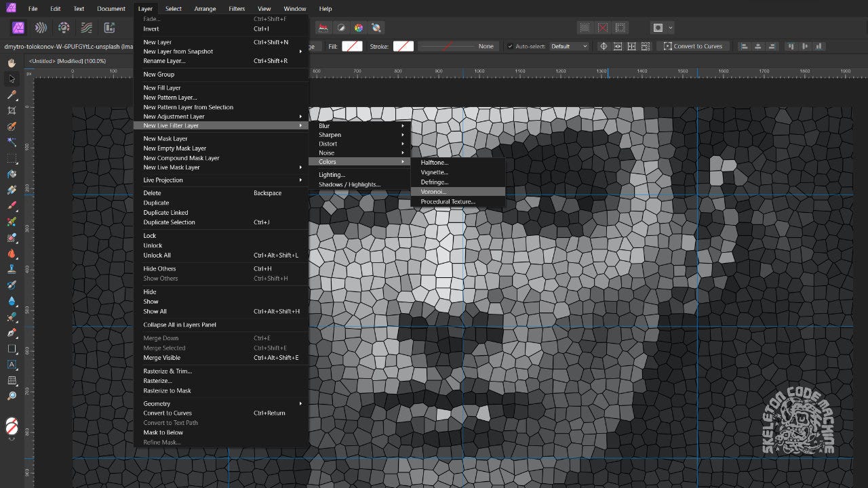Expand New Live Mask Layer submenu
This screenshot has width=868, height=488.
221,167
